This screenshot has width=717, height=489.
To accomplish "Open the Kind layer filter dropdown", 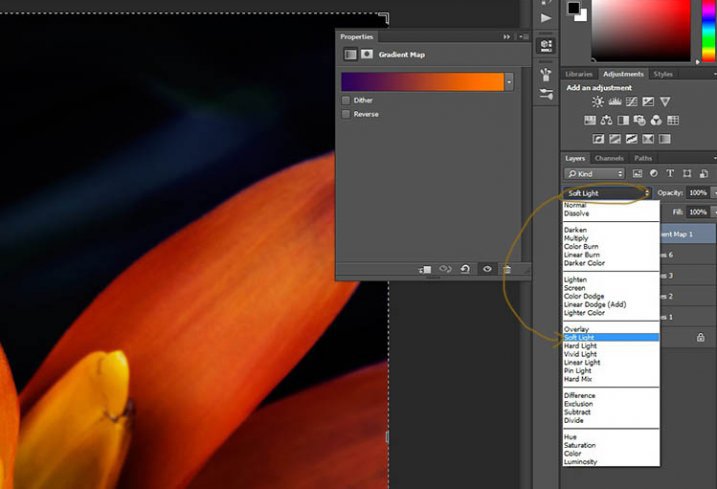I will tap(594, 174).
